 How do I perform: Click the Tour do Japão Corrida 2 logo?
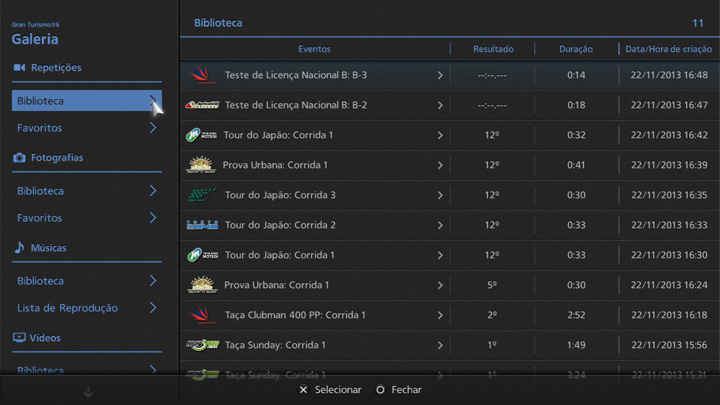[202, 225]
